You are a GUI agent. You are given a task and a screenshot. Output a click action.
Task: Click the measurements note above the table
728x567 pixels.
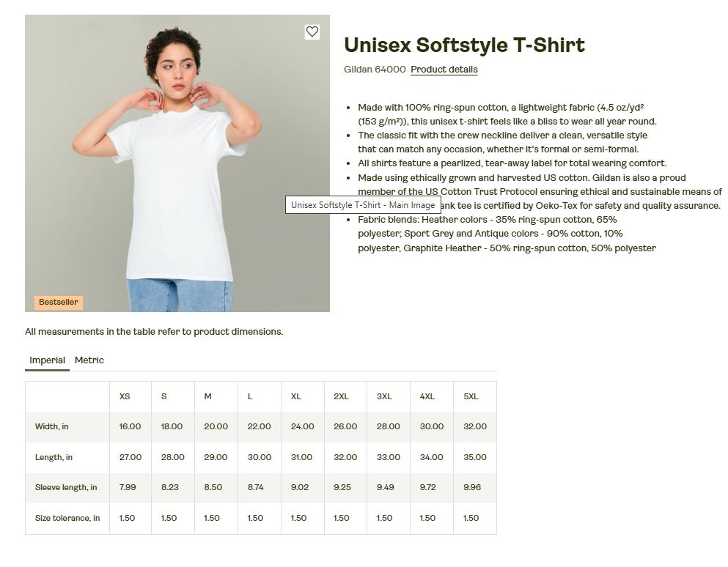(x=154, y=332)
